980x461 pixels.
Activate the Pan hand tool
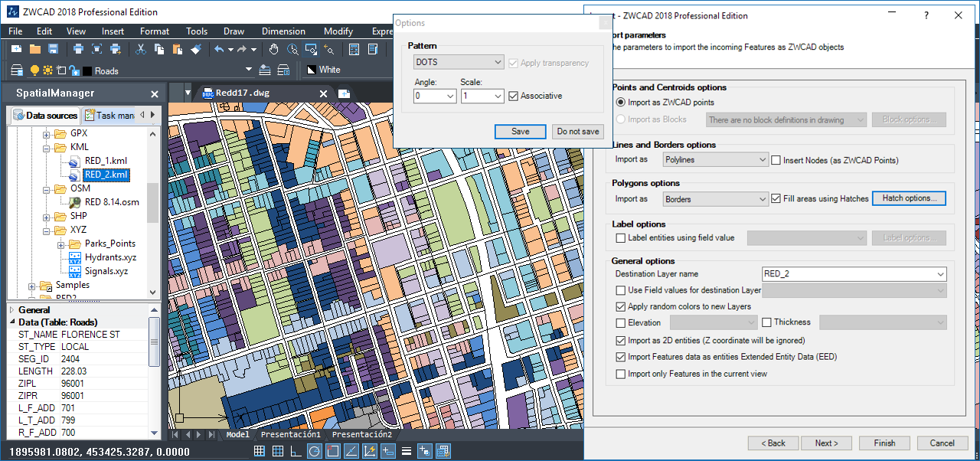coord(274,49)
